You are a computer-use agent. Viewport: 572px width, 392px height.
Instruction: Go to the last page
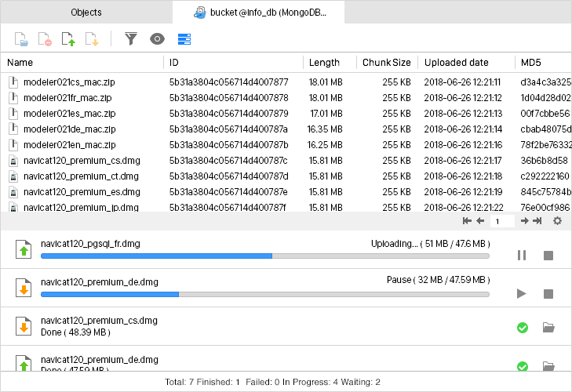pyautogui.click(x=537, y=221)
